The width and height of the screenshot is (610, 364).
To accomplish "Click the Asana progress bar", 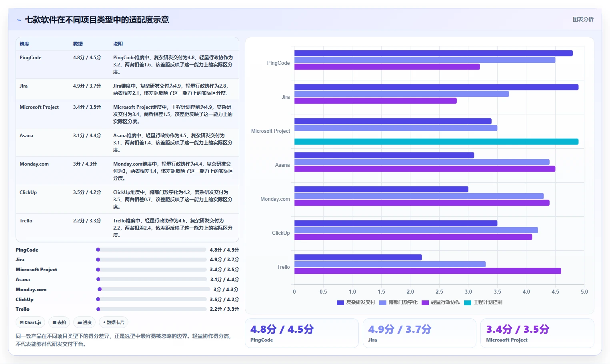I will click(x=151, y=279).
